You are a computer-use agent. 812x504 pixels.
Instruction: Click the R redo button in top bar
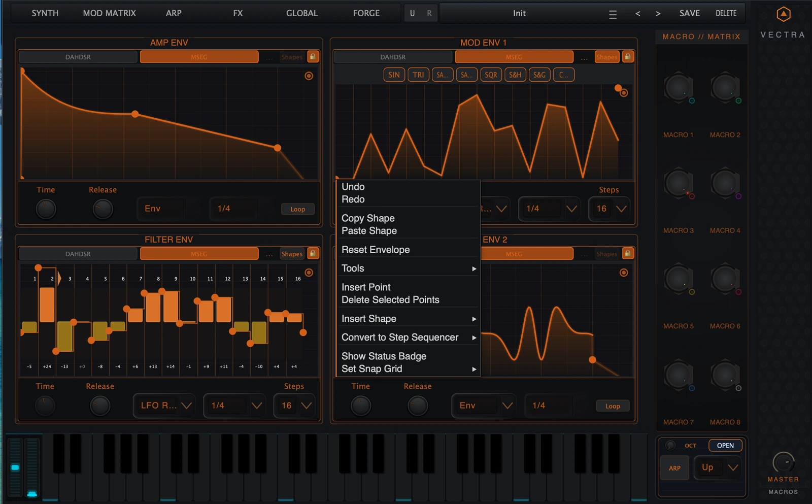(x=429, y=14)
